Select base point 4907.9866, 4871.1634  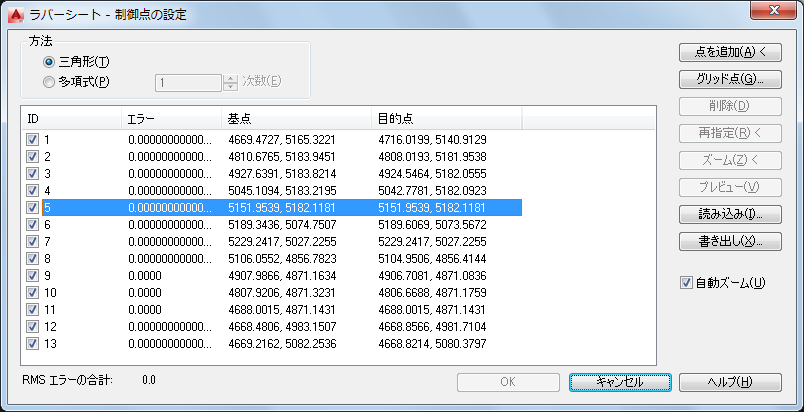click(282, 276)
